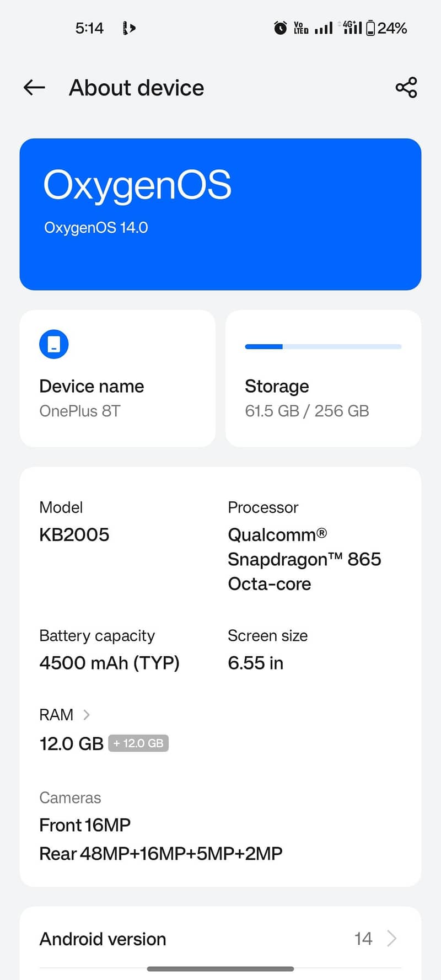Tap the VoLTE indicator in the status bar
The height and width of the screenshot is (980, 441).
300,28
